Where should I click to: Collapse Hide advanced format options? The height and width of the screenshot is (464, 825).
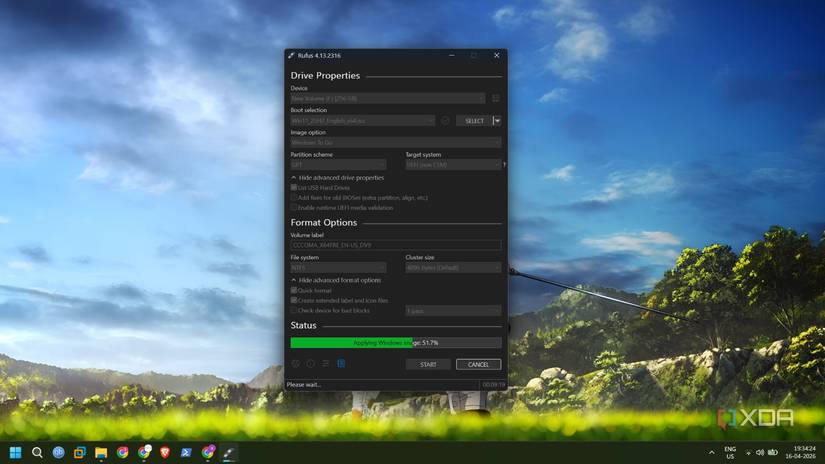point(336,280)
